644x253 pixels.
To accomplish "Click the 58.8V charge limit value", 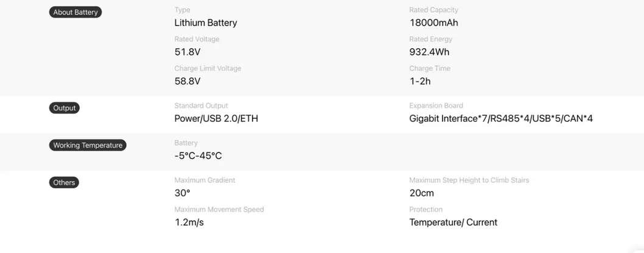I will [187, 81].
